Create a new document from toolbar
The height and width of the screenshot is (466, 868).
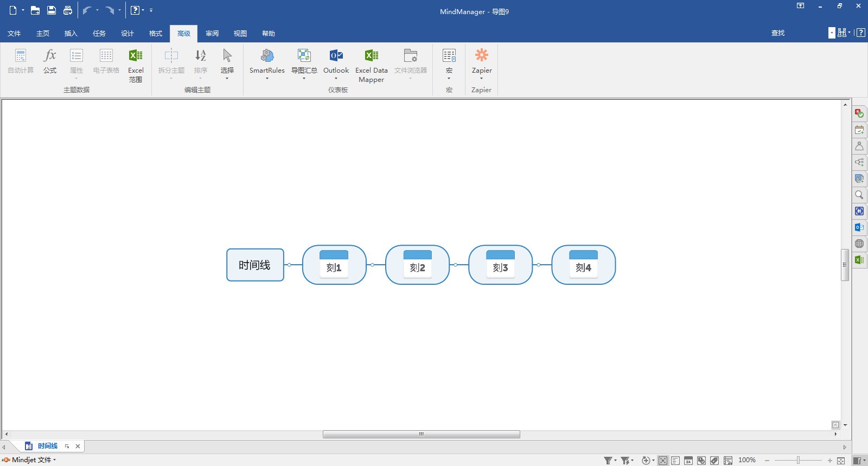13,10
